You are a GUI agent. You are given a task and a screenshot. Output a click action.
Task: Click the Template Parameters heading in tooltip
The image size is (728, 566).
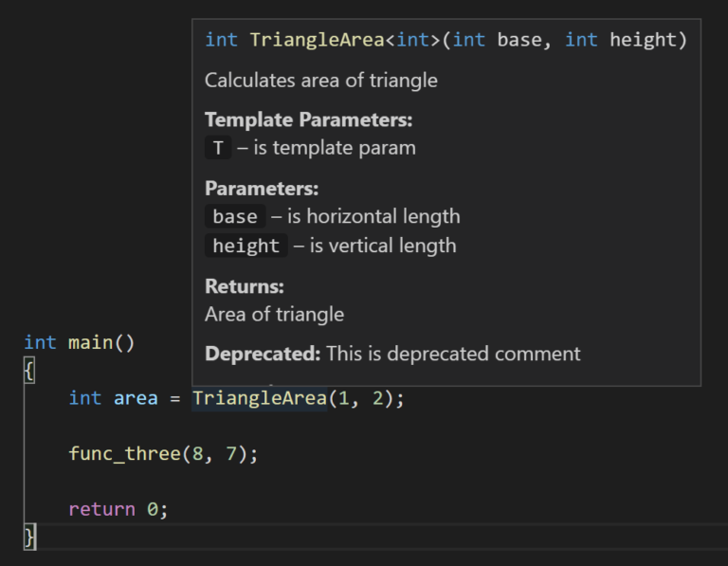click(x=309, y=119)
